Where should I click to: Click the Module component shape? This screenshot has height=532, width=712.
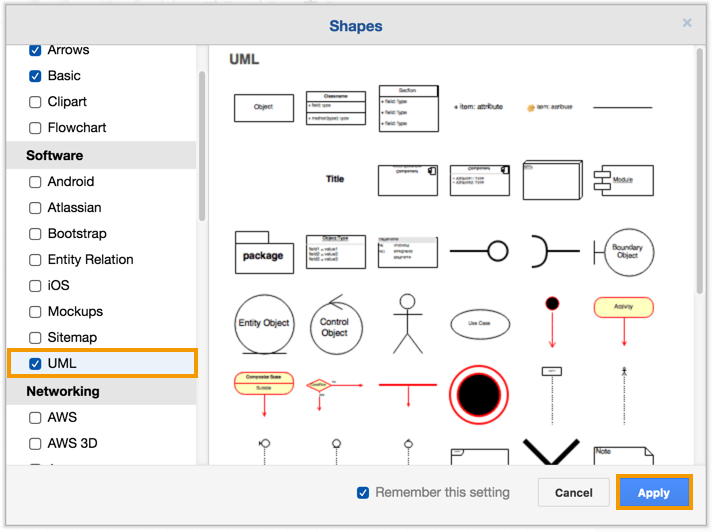tap(623, 180)
